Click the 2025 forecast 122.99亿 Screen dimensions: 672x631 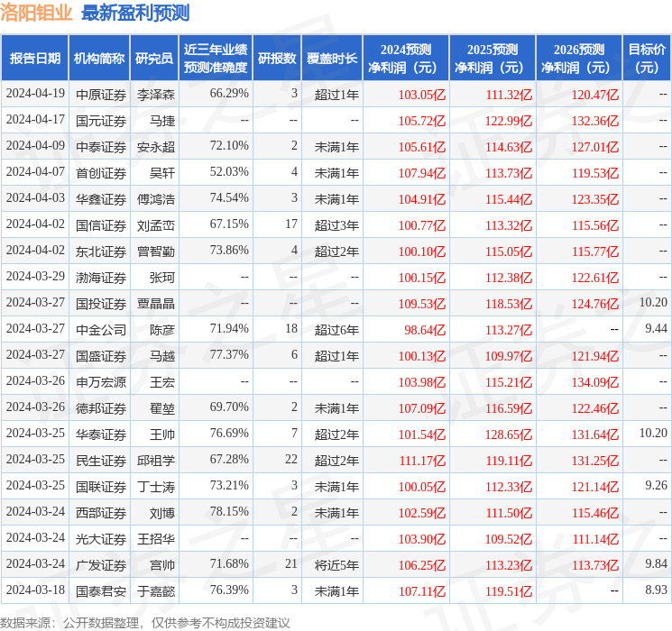[509, 121]
